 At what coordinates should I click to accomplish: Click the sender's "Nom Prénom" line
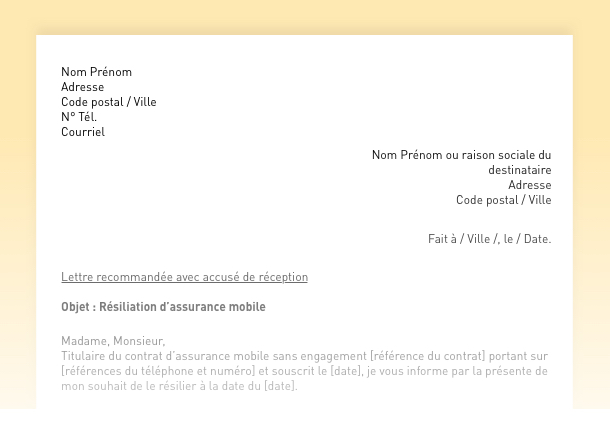[96, 72]
